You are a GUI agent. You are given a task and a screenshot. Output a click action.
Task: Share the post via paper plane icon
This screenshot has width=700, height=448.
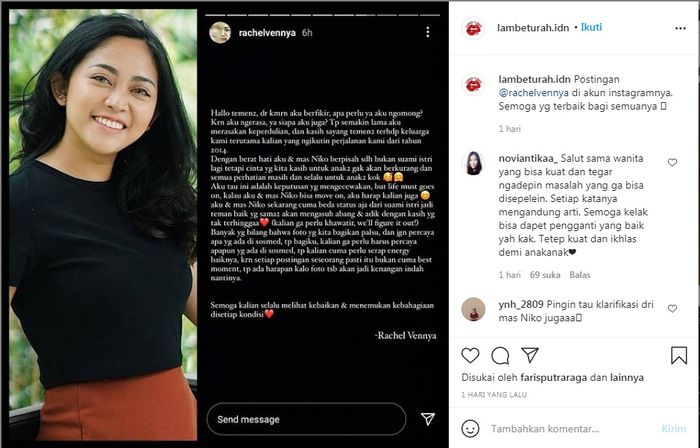point(530,355)
